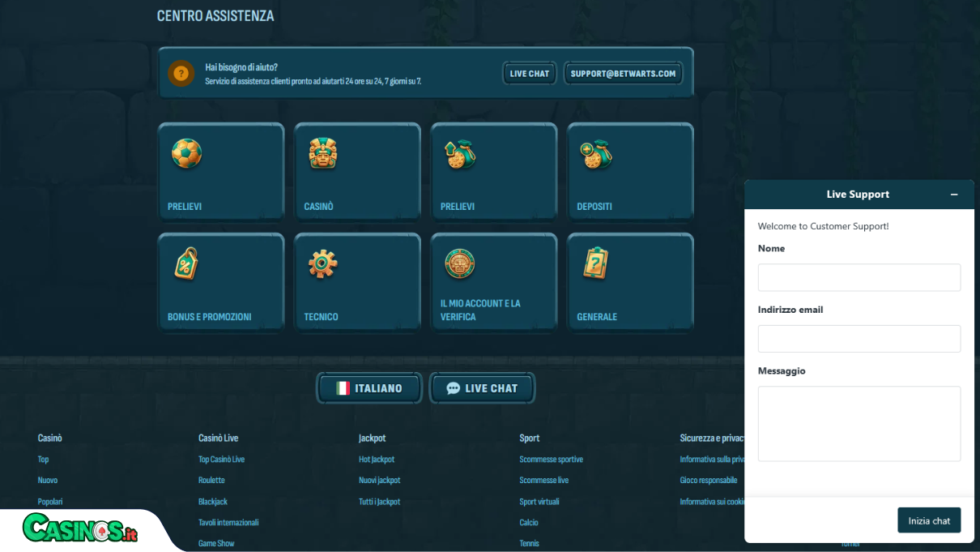The height and width of the screenshot is (552, 980).
Task: Click the Sicurezza e privacy footer heading
Action: (x=712, y=438)
